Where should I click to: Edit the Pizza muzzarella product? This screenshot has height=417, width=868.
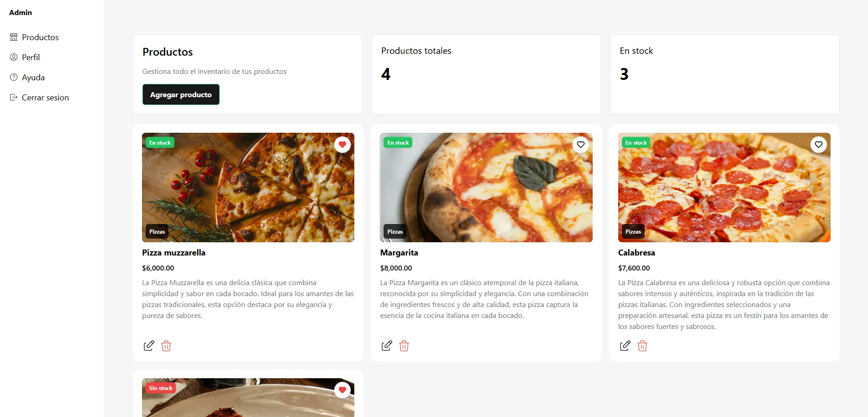pos(149,346)
